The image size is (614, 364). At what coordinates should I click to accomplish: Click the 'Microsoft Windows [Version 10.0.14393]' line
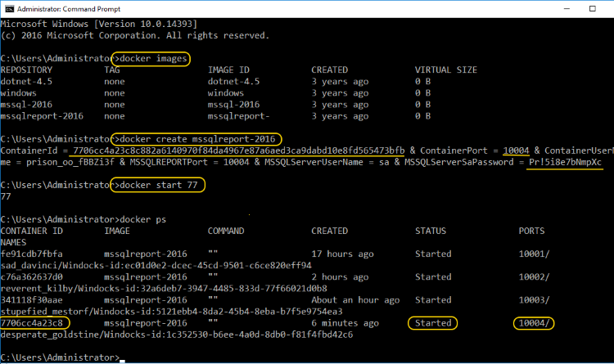[x=99, y=24]
